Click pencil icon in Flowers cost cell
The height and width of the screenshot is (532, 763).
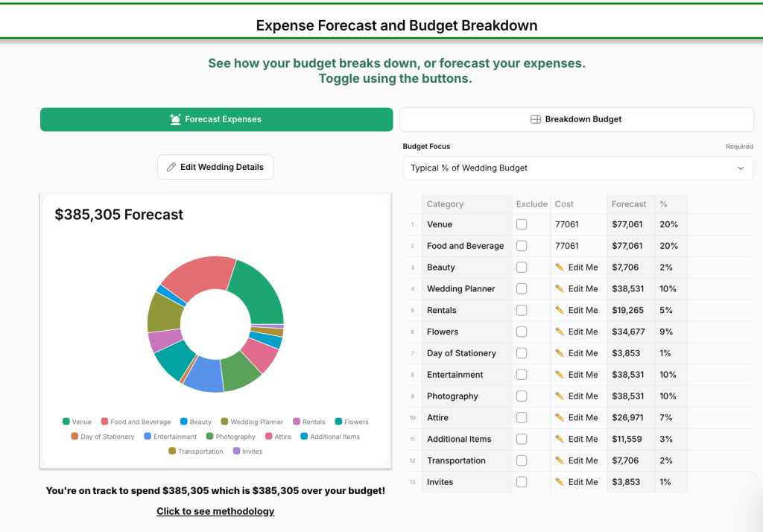(560, 332)
